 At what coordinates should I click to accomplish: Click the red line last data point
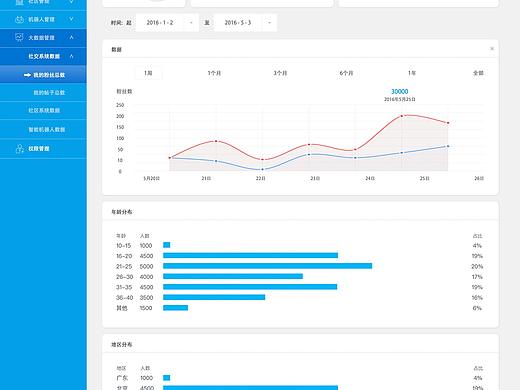(x=448, y=123)
